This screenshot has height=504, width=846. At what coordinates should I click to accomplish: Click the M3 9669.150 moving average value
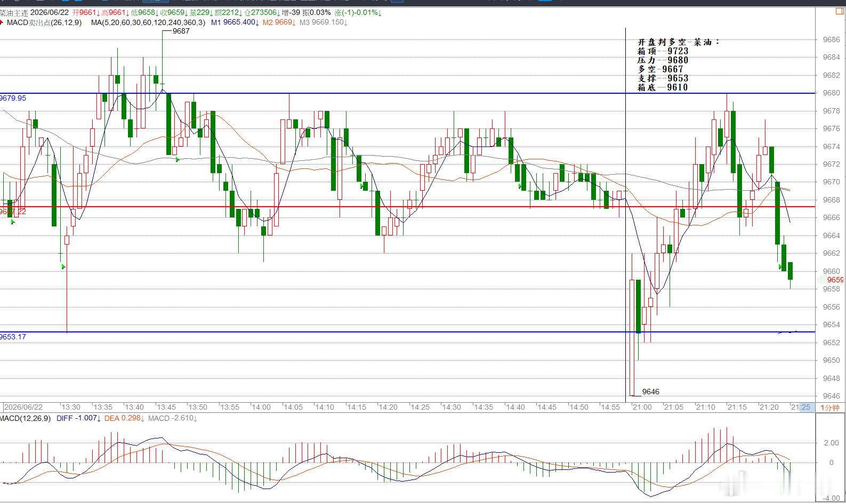(x=324, y=22)
